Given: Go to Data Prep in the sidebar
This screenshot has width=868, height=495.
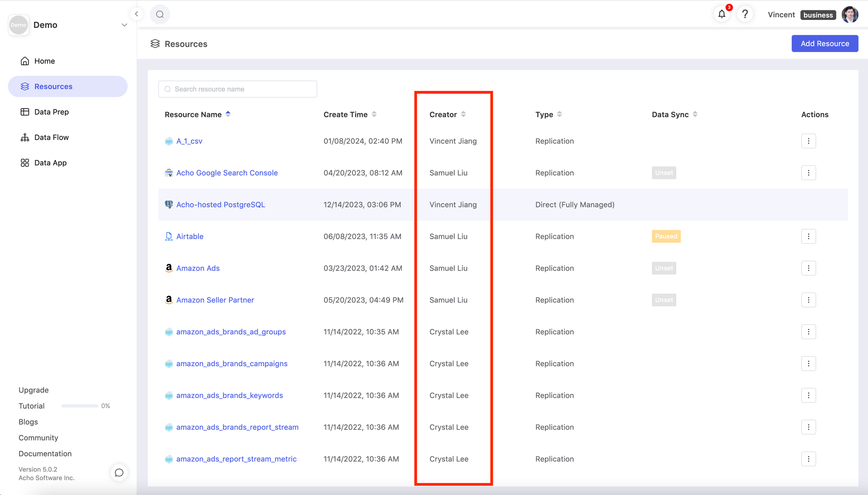Looking at the screenshot, I should tap(51, 112).
